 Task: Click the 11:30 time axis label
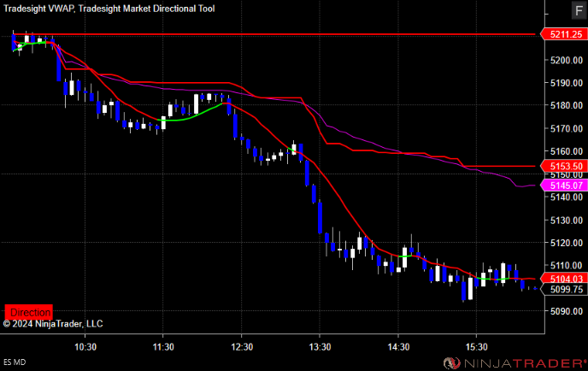coord(163,347)
